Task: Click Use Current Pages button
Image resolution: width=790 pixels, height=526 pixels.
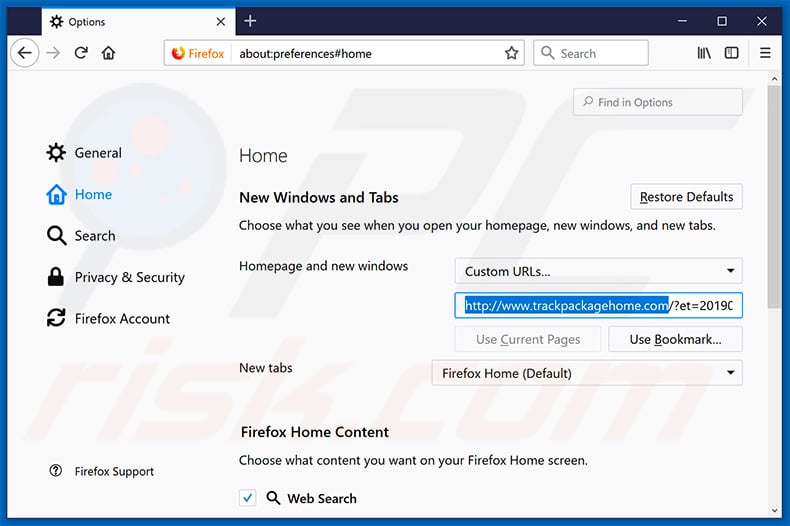Action: coord(528,339)
